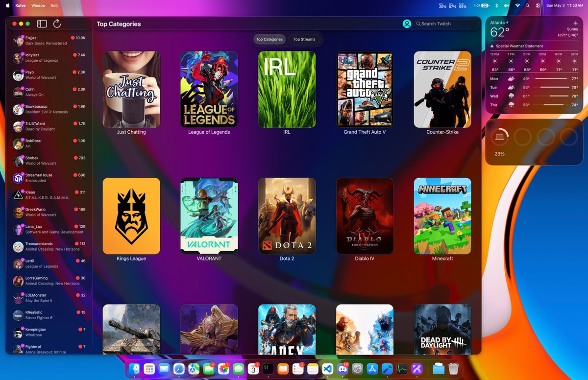Open Safari in the Dock
Image resolution: width=588 pixels, height=380 pixels.
click(x=179, y=369)
